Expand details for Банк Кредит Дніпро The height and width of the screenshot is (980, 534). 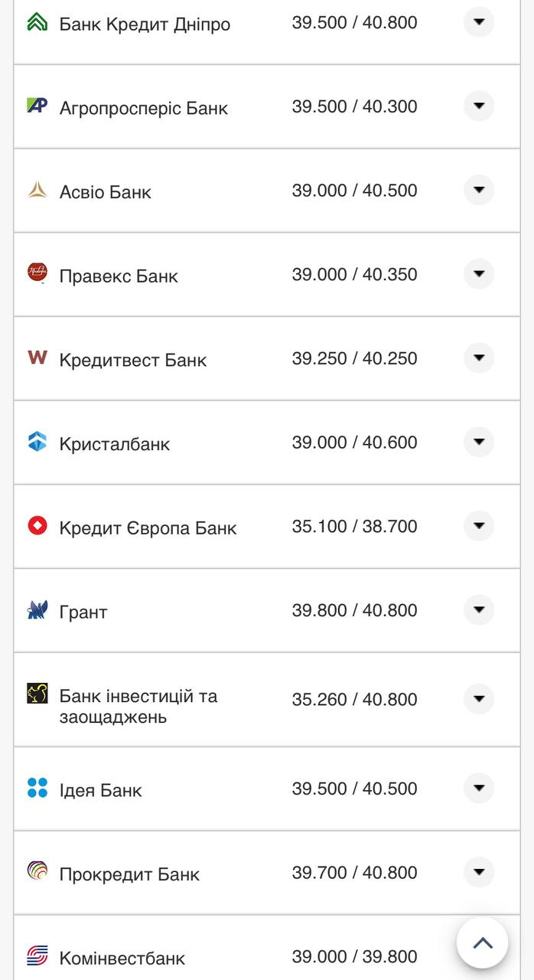(479, 22)
